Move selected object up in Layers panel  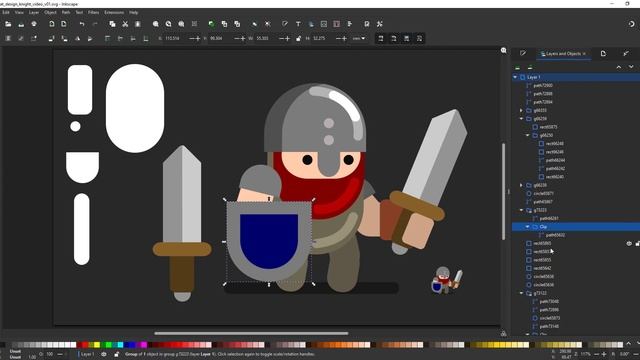619,67
